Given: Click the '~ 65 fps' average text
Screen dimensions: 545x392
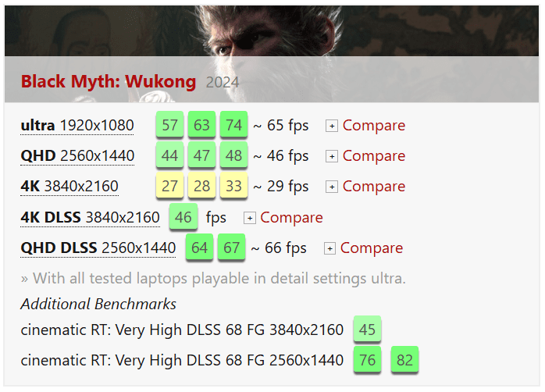Looking at the screenshot, I should click(281, 126).
